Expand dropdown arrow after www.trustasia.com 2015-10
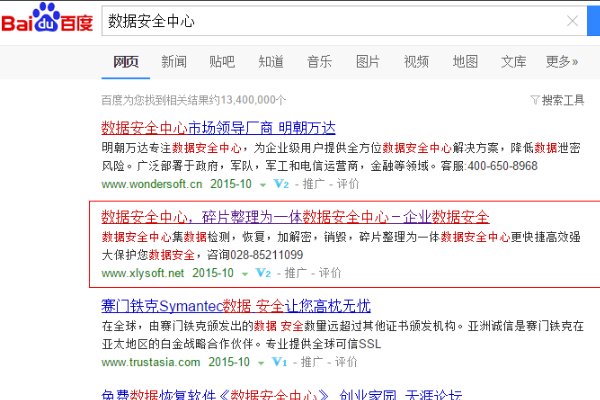 coord(261,363)
